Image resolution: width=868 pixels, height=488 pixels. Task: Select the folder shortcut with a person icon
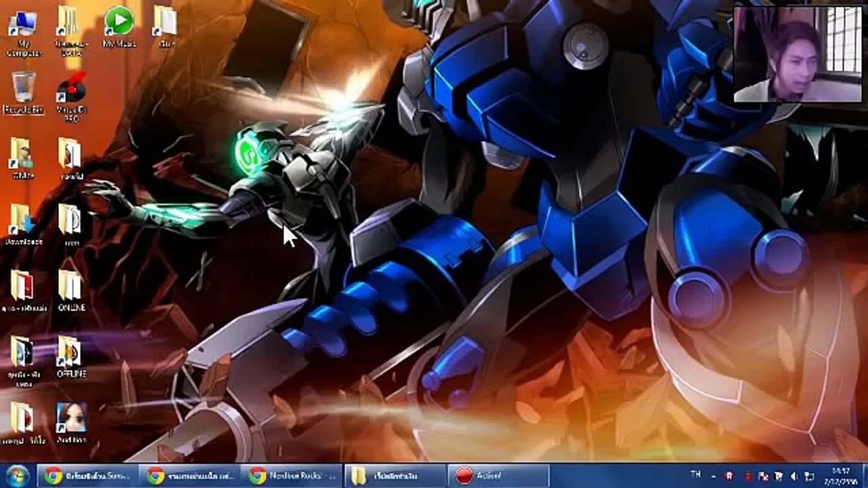23,159
